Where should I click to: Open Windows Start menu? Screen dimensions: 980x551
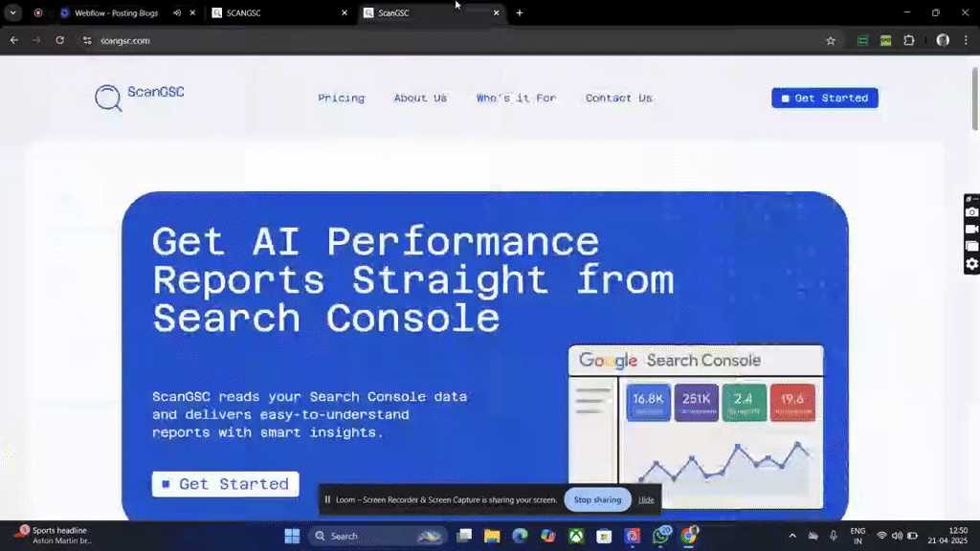click(292, 536)
